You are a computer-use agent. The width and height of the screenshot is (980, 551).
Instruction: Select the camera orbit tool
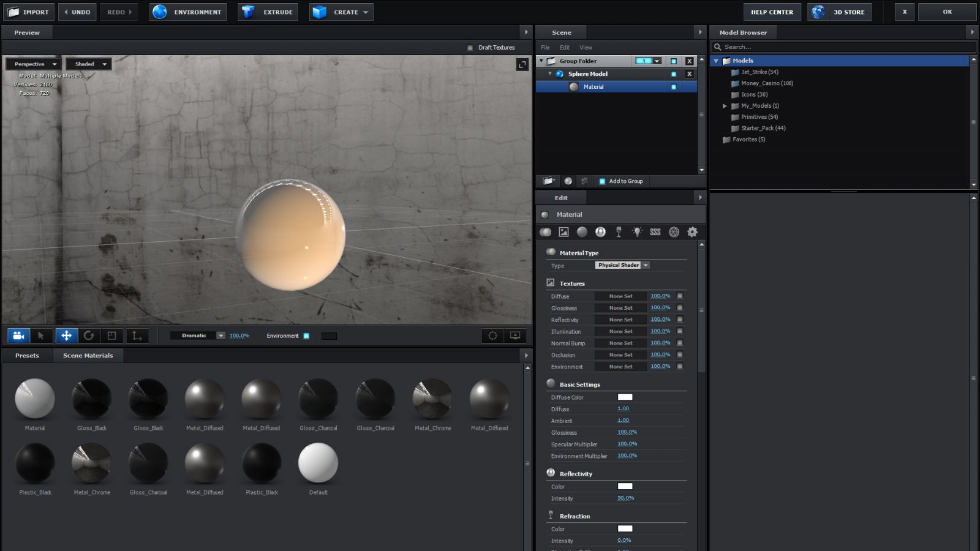[x=18, y=335]
